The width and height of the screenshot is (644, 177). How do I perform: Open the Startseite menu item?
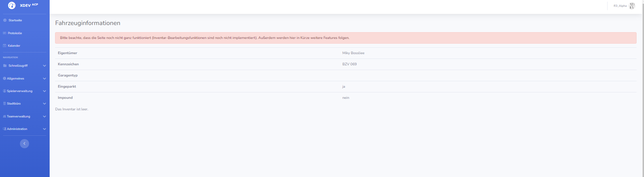tap(15, 20)
